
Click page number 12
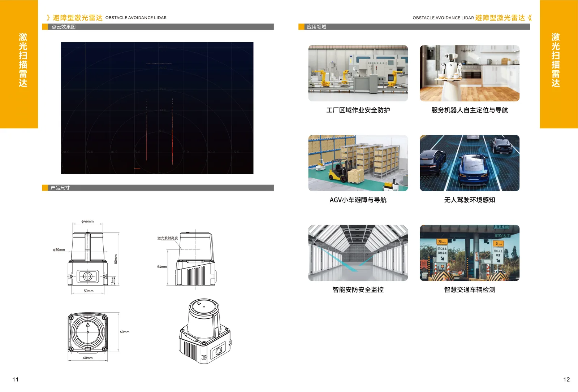click(x=566, y=379)
